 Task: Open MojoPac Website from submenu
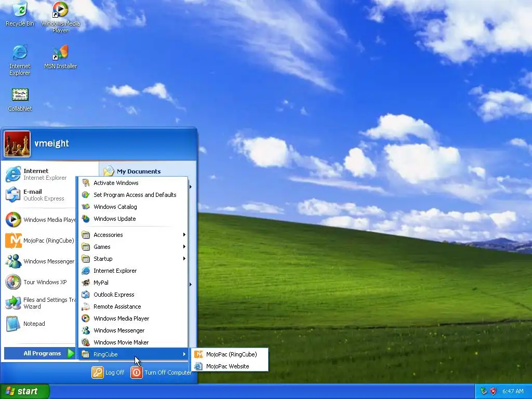[x=230, y=366]
